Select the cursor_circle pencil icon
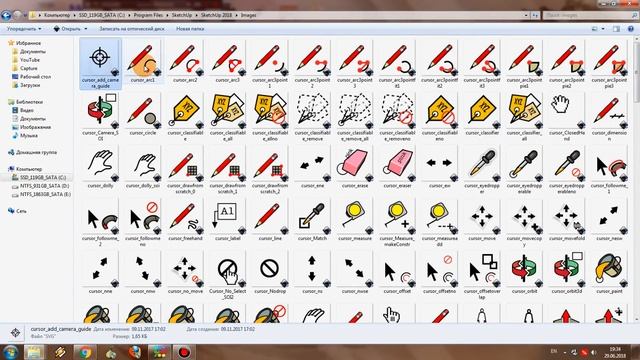The height and width of the screenshot is (360, 640). click(x=143, y=111)
